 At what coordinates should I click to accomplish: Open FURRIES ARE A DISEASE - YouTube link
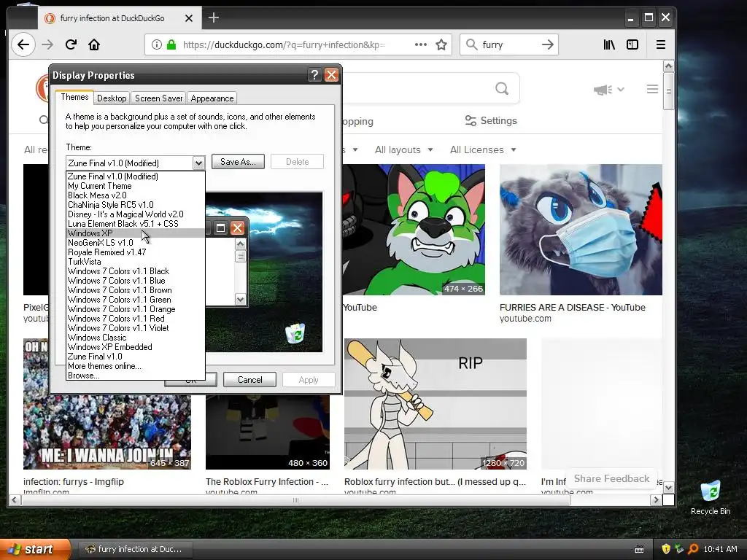click(572, 308)
